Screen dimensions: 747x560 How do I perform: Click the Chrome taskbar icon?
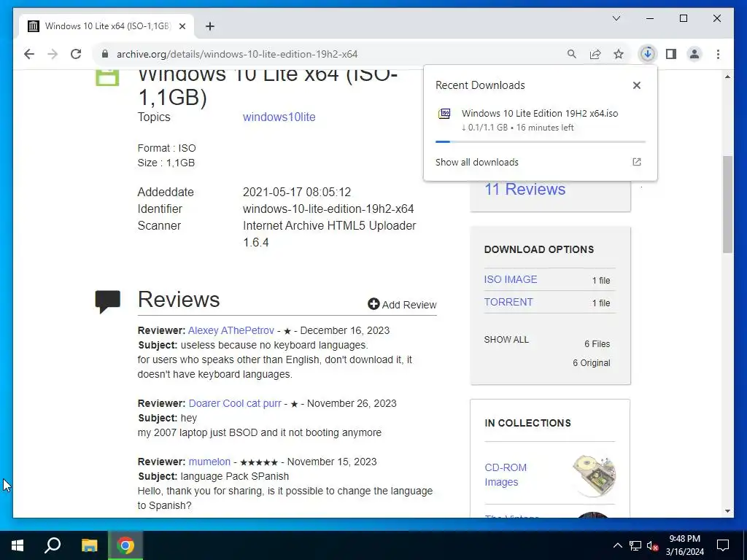[x=125, y=545]
